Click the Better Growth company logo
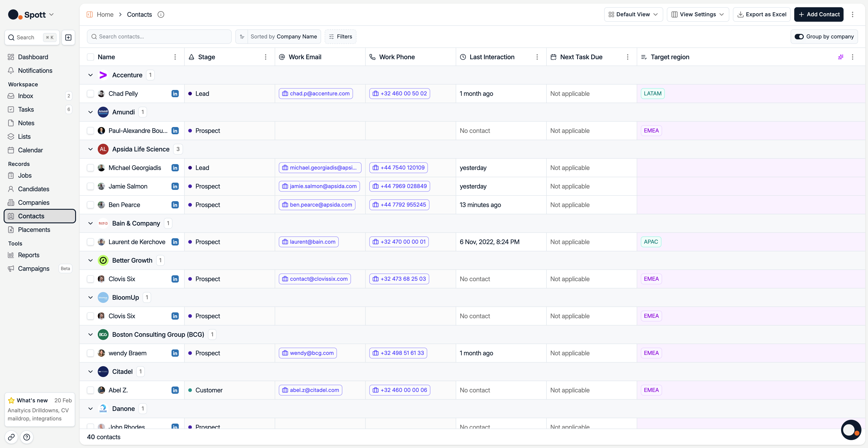Image resolution: width=868 pixels, height=448 pixels. (103, 260)
